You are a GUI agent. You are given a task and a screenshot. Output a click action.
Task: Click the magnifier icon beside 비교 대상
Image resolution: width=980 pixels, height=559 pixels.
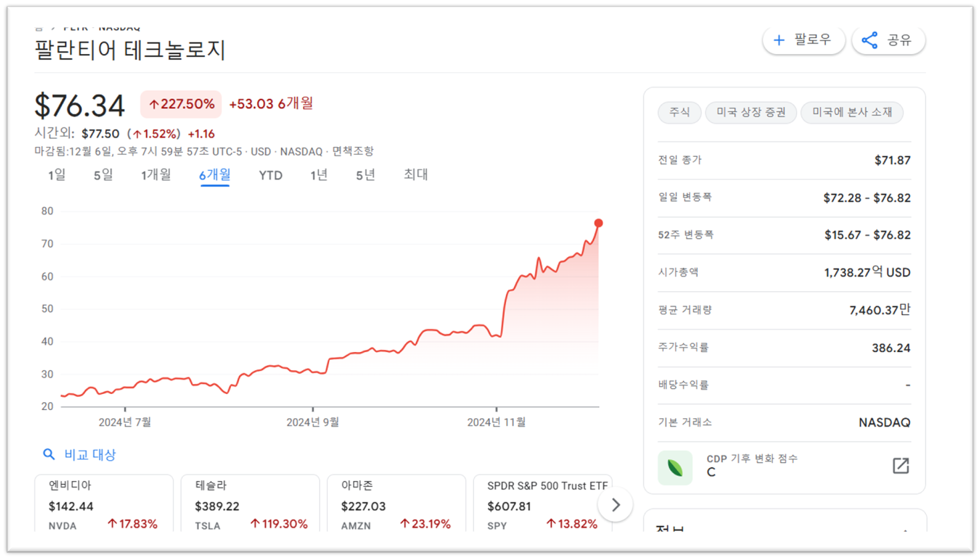pos(49,454)
